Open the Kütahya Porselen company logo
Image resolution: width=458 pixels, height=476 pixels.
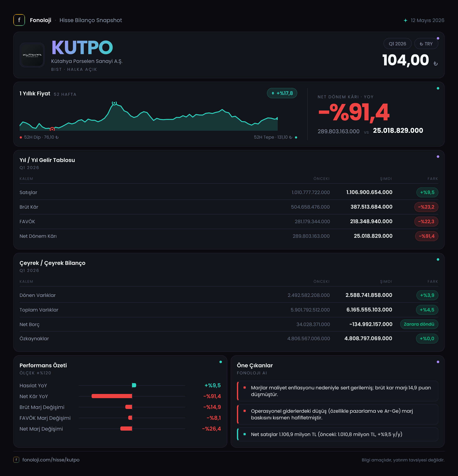click(x=32, y=55)
